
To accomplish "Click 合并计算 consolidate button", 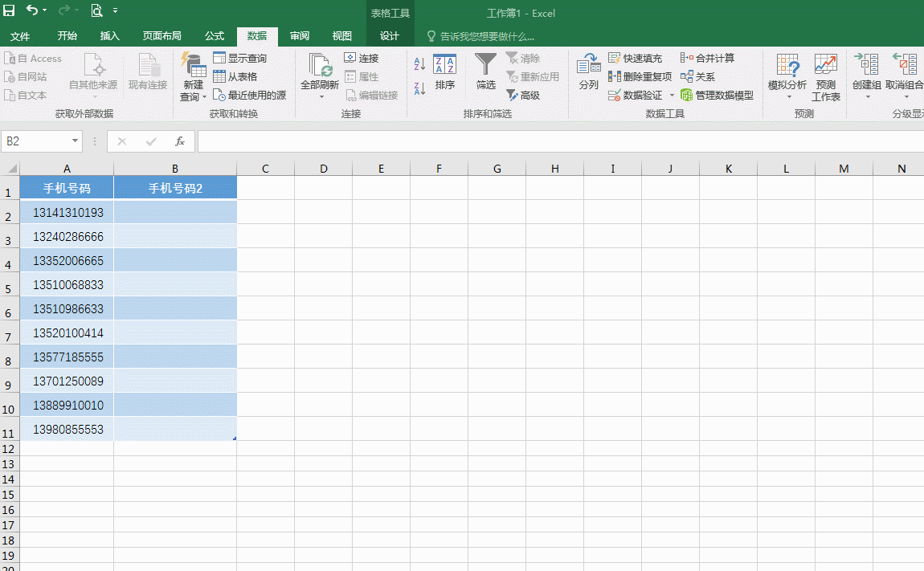I will (x=707, y=59).
